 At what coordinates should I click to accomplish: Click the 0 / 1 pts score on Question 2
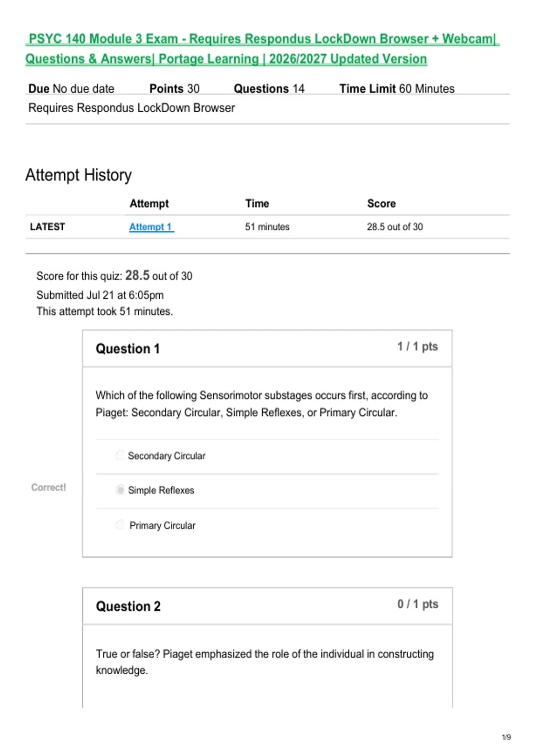coord(418,604)
